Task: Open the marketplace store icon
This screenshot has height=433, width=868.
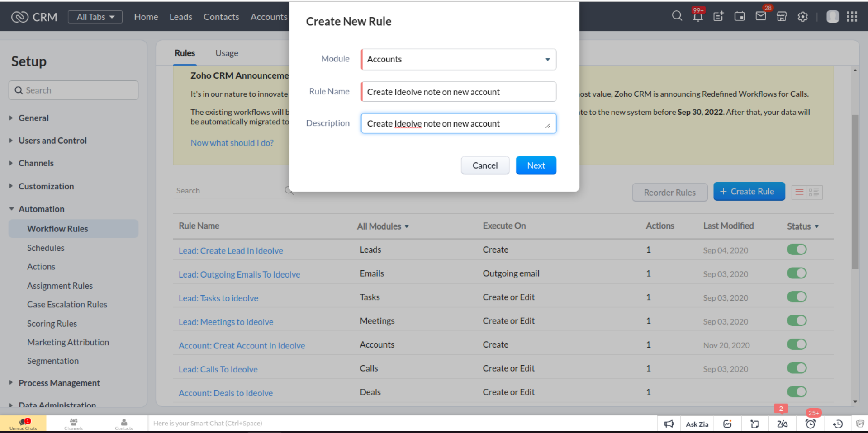Action: tap(782, 17)
